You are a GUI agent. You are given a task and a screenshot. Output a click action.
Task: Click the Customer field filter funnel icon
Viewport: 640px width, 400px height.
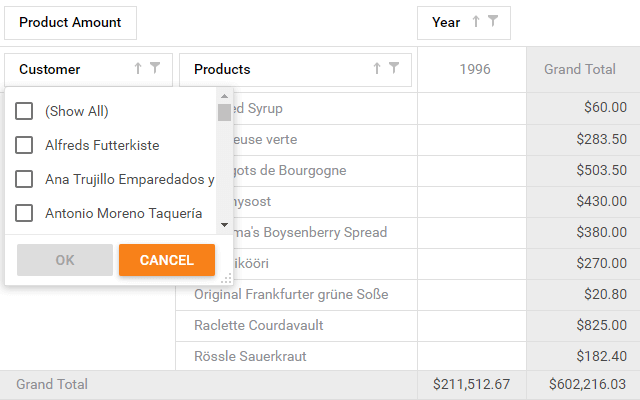click(x=155, y=69)
